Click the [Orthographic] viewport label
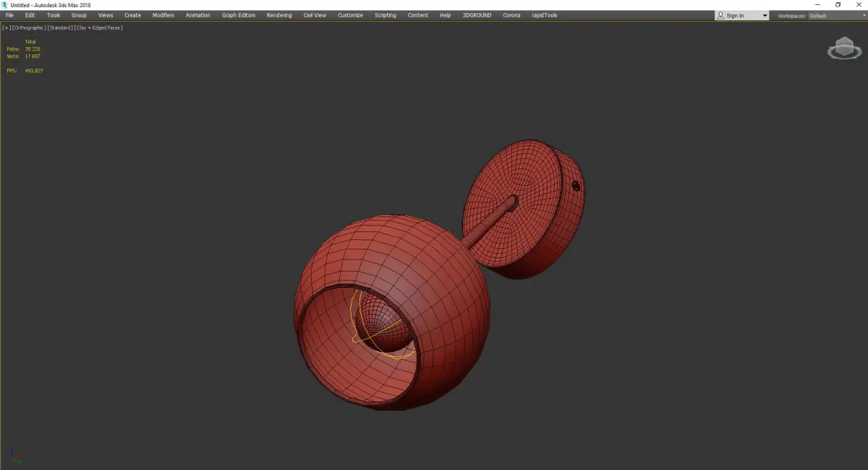 (30, 27)
